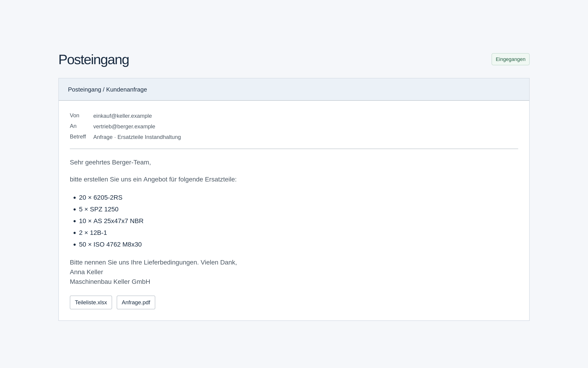The width and height of the screenshot is (588, 368).
Task: Click list item 5 × SPZ 1250
Action: (99, 209)
